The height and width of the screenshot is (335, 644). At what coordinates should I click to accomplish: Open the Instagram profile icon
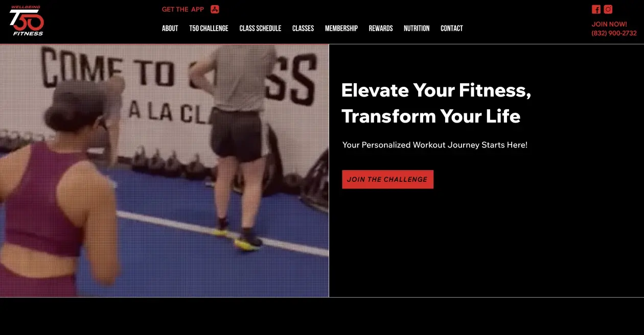click(608, 9)
